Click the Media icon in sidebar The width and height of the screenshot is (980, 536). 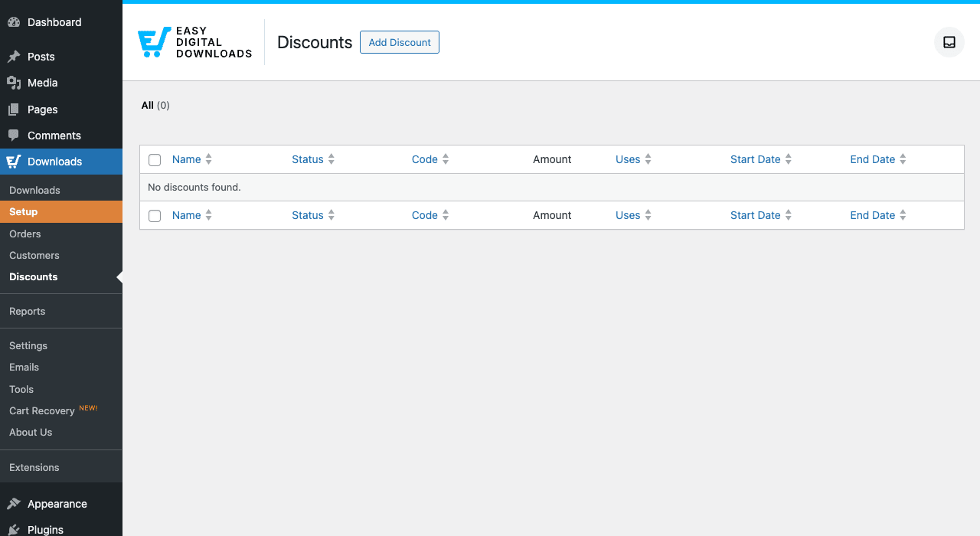click(14, 83)
